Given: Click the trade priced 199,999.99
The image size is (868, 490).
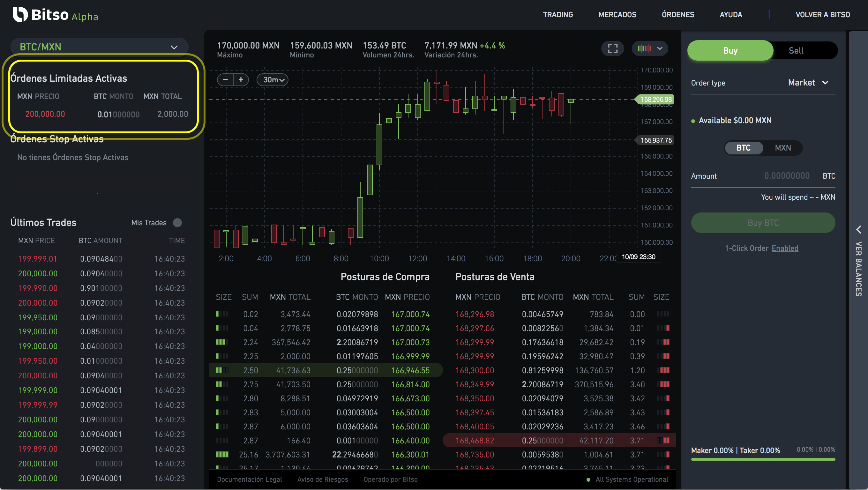Looking at the screenshot, I should [x=101, y=405].
